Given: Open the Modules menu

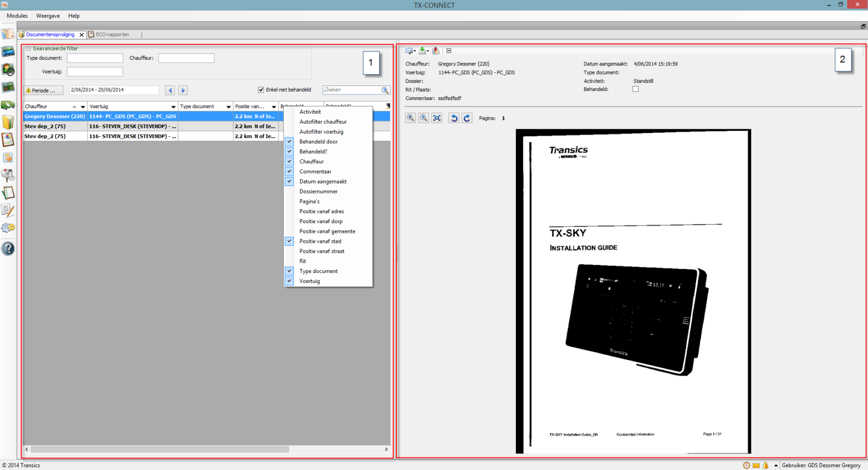Looking at the screenshot, I should [17, 16].
